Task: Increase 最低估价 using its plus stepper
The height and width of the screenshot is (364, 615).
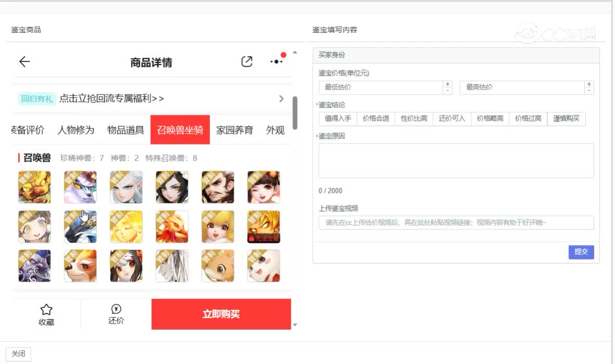Action: pos(447,84)
